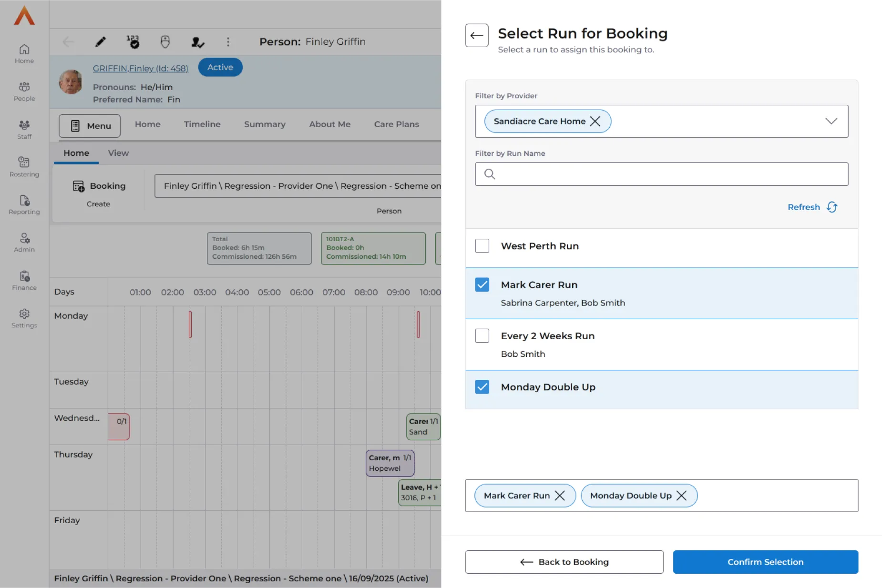Expand the Filter by Provider dropdown arrow
Image resolution: width=882 pixels, height=588 pixels.
pyautogui.click(x=831, y=121)
